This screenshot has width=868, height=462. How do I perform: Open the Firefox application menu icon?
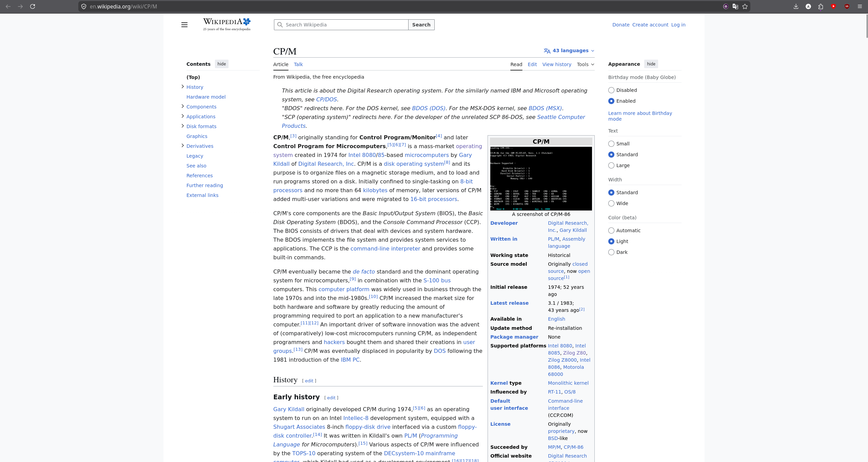(860, 6)
